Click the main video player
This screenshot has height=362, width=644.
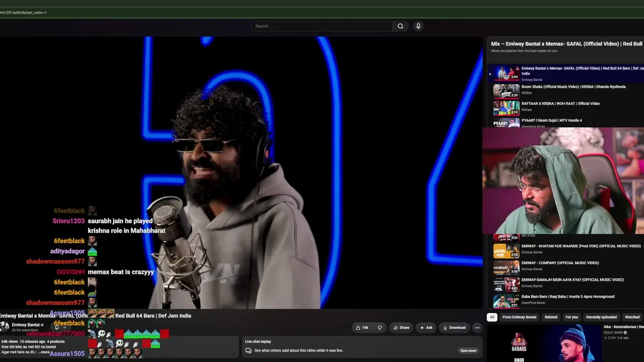[242, 172]
